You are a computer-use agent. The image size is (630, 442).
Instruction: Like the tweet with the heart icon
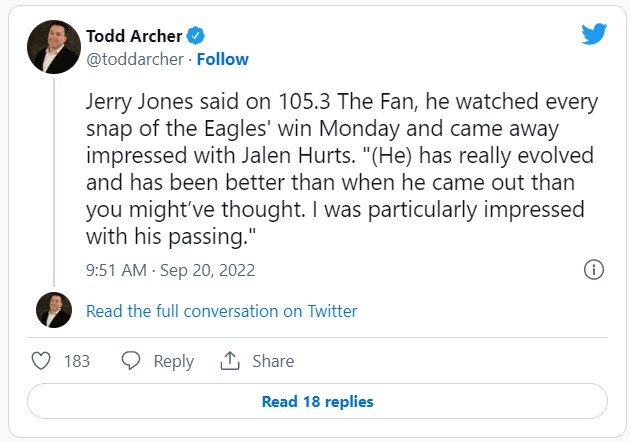(x=41, y=361)
